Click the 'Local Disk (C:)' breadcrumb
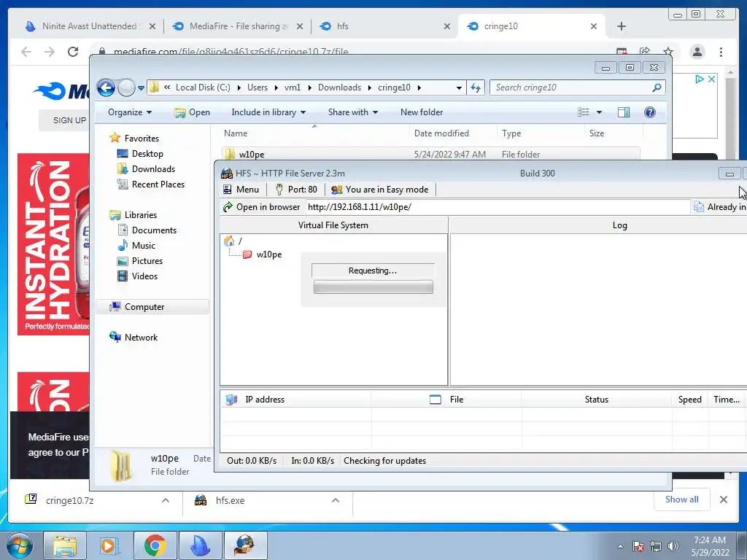 click(x=203, y=87)
